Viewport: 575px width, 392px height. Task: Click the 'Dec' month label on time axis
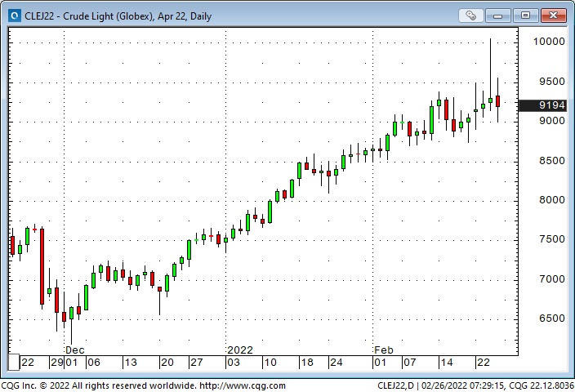[x=75, y=350]
